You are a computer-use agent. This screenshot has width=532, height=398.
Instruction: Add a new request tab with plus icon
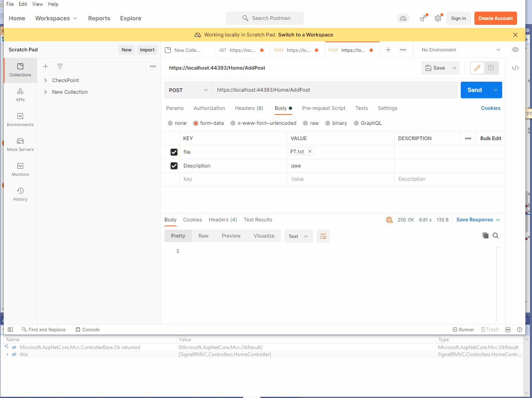click(388, 50)
